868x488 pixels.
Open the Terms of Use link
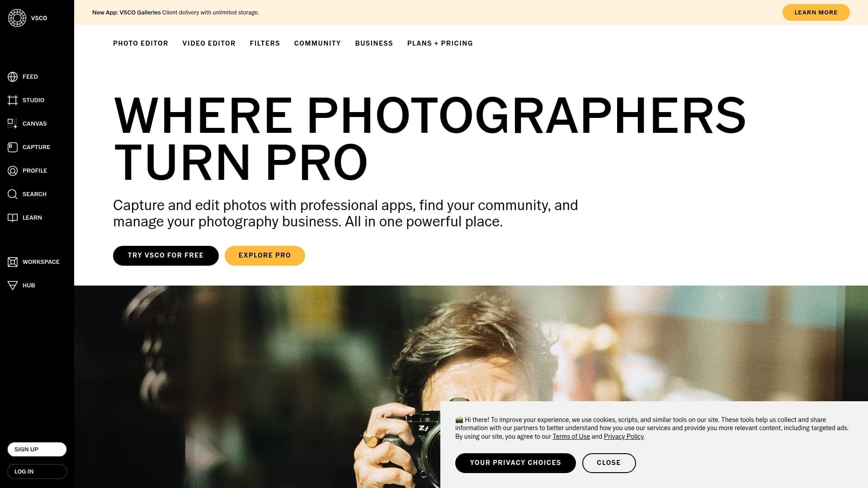coord(571,436)
